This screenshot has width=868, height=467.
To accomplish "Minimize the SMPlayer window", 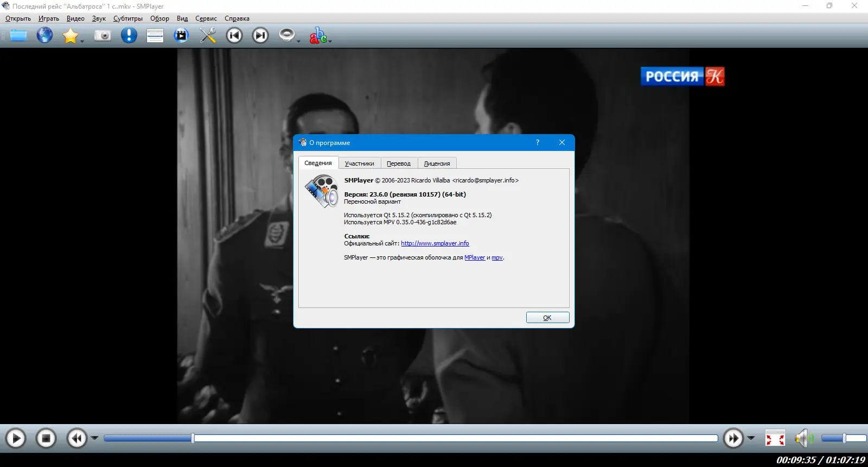I will pos(805,6).
